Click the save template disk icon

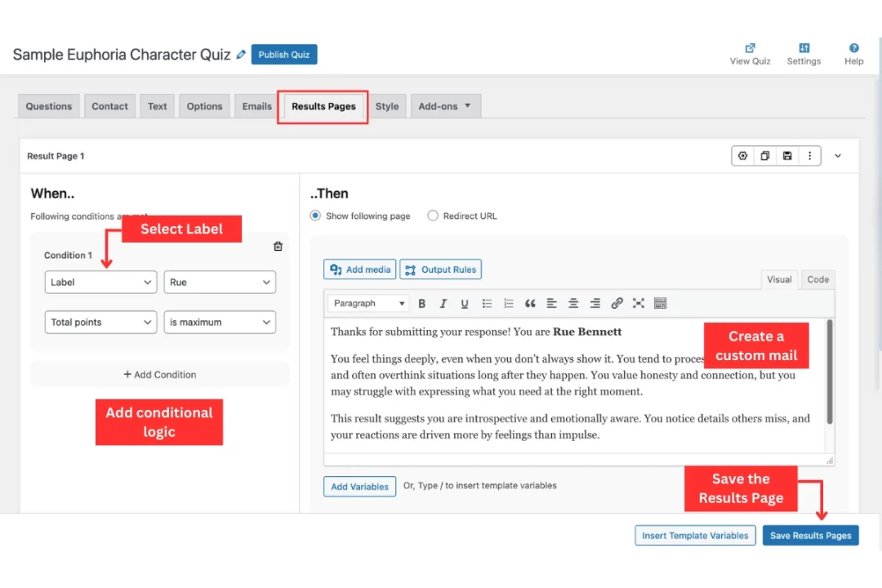[787, 156]
